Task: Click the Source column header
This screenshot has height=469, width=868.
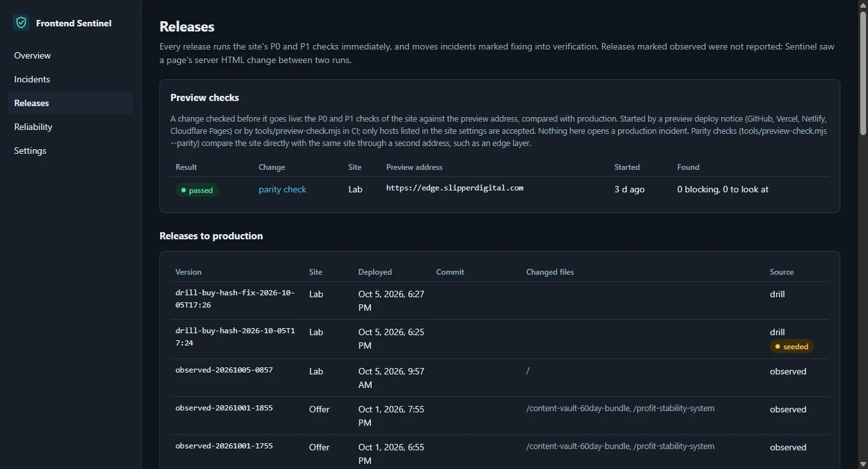Action: click(x=782, y=272)
